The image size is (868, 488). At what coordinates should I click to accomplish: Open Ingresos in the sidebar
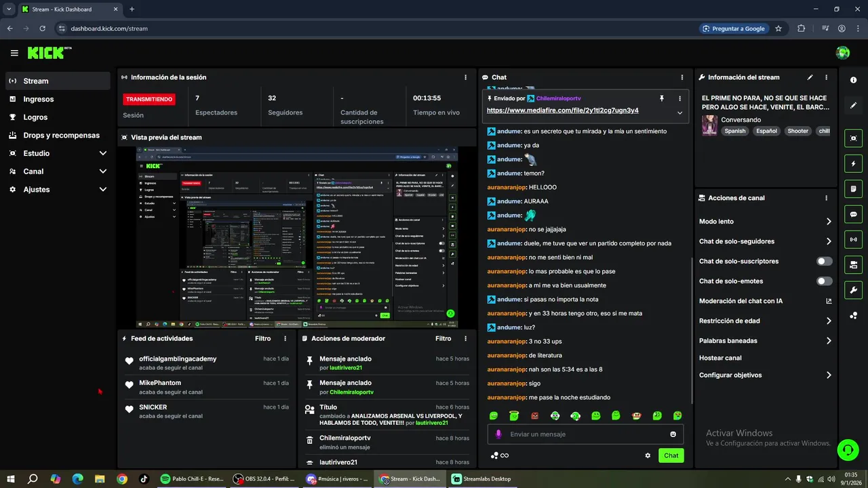click(58, 99)
